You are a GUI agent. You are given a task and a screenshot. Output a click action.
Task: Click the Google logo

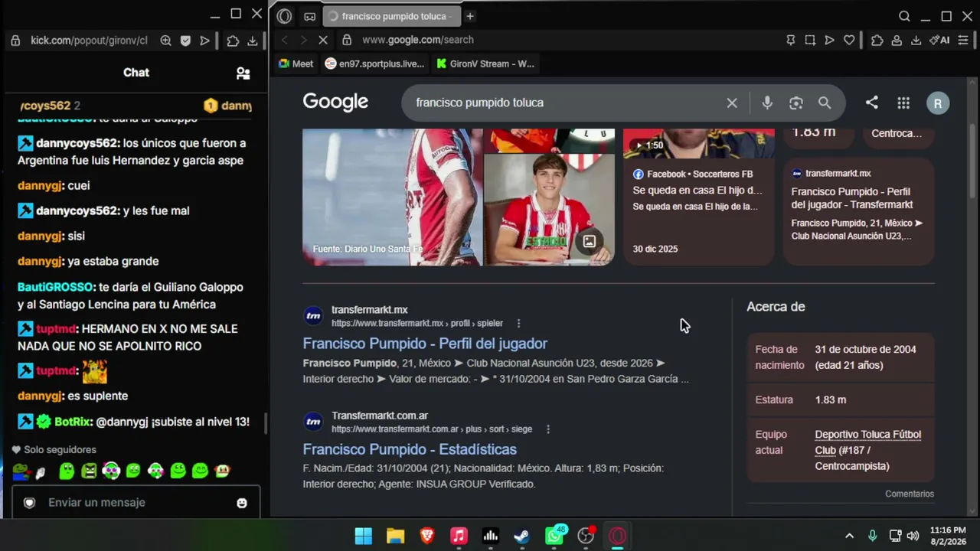pyautogui.click(x=335, y=102)
